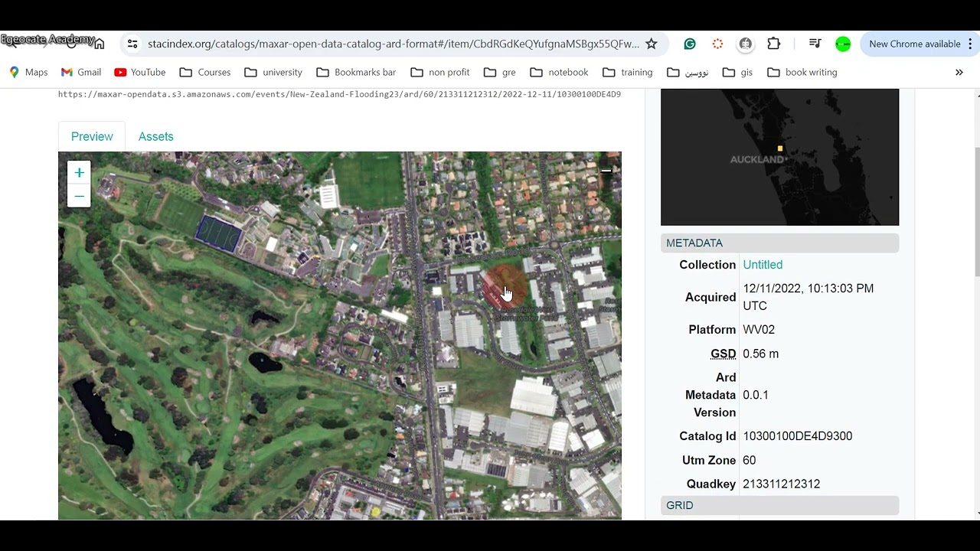Zoom in on the map preview
The image size is (980, 551).
pos(79,173)
